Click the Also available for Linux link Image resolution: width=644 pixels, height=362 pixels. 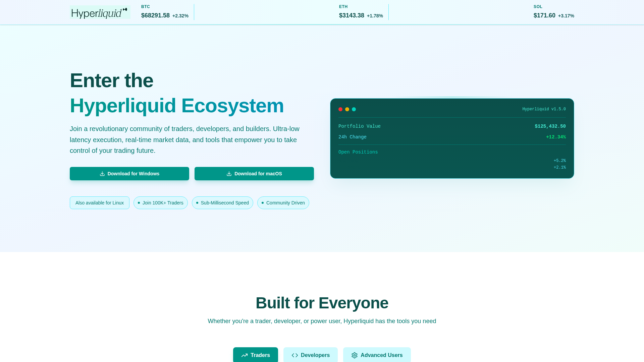(x=100, y=203)
